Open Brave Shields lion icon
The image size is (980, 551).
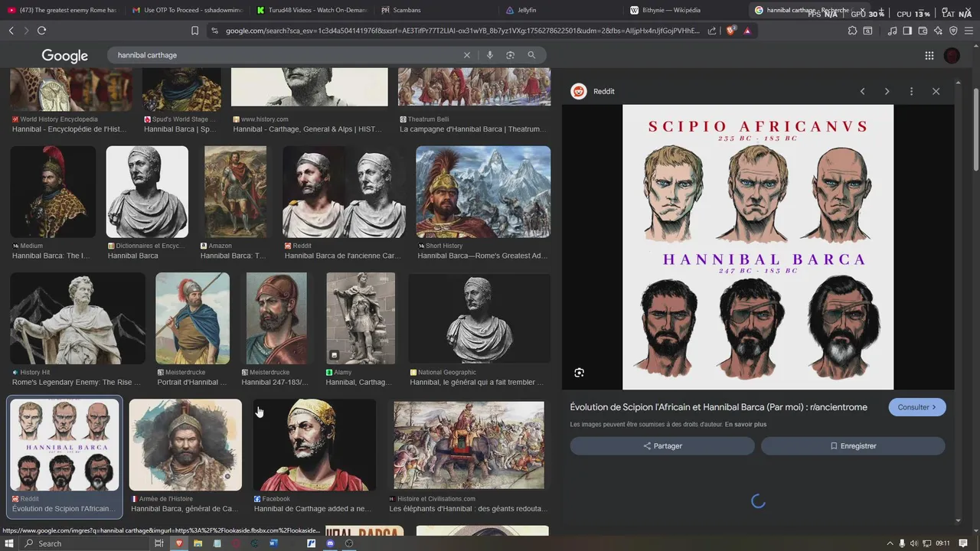[730, 31]
